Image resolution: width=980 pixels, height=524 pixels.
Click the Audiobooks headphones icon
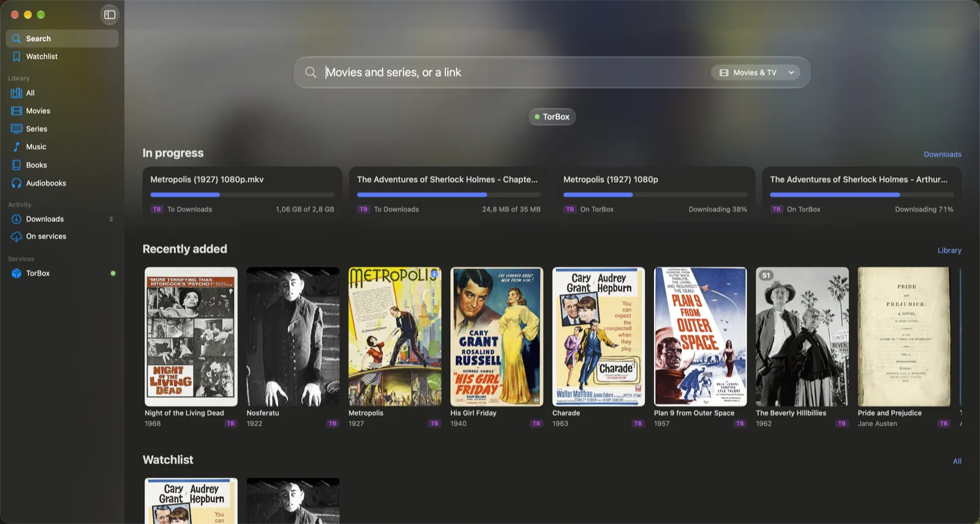point(17,183)
